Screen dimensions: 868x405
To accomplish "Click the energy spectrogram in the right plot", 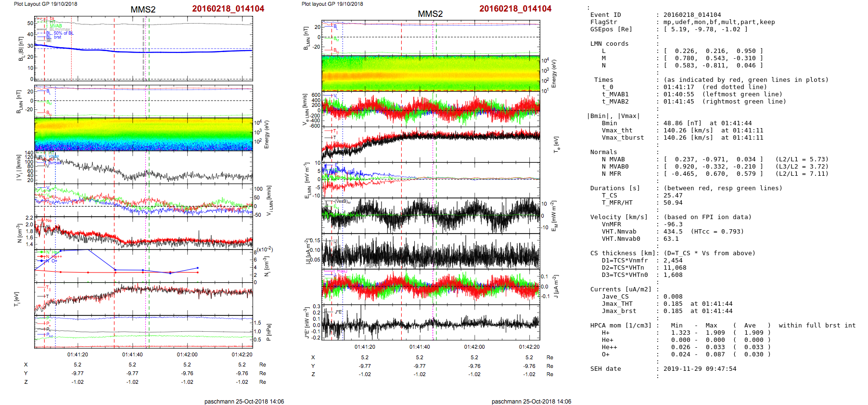I will tap(431, 73).
